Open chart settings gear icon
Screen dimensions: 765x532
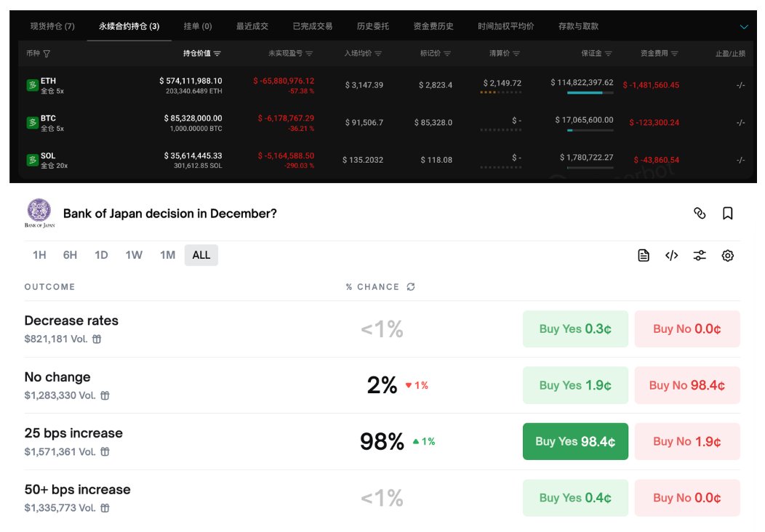click(x=727, y=256)
